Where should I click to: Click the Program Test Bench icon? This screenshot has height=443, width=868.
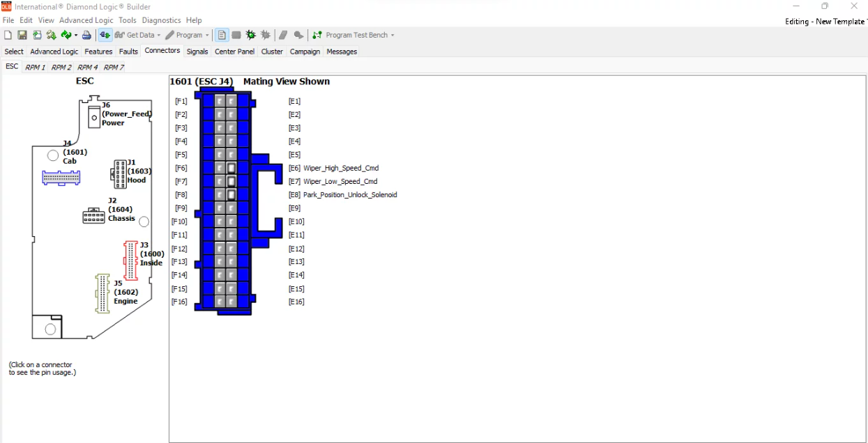pos(316,35)
